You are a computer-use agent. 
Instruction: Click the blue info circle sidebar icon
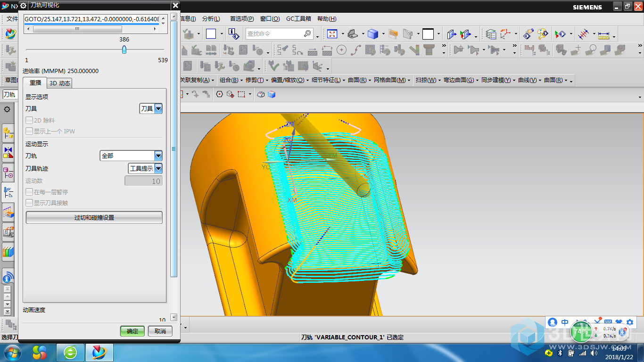point(8,278)
